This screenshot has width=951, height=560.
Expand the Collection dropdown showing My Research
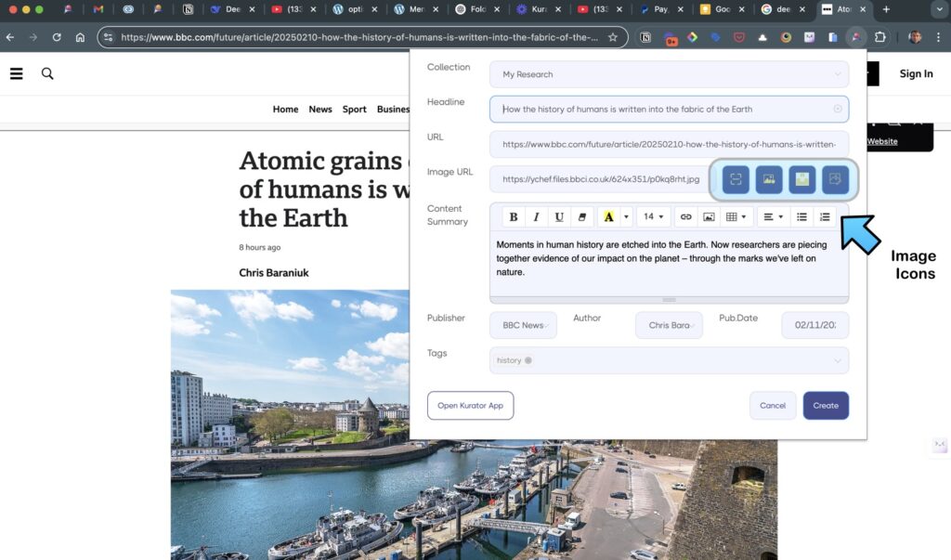[669, 74]
